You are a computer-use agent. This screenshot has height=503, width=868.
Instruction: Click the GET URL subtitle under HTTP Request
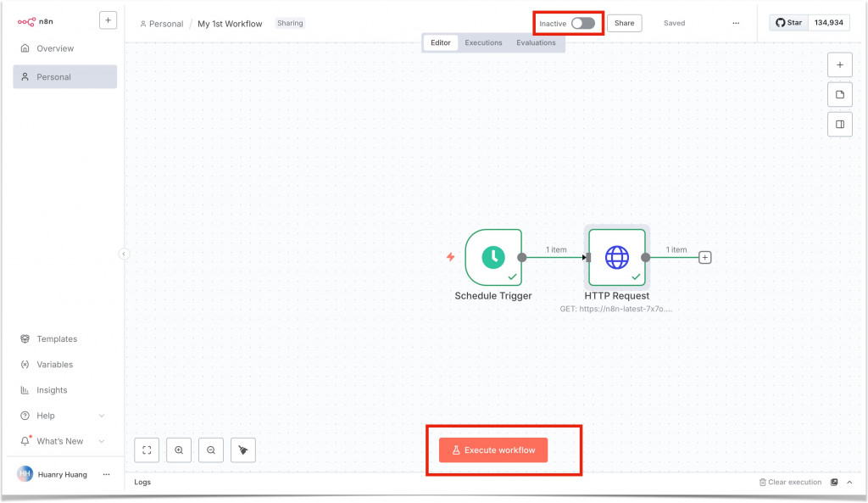(615, 309)
